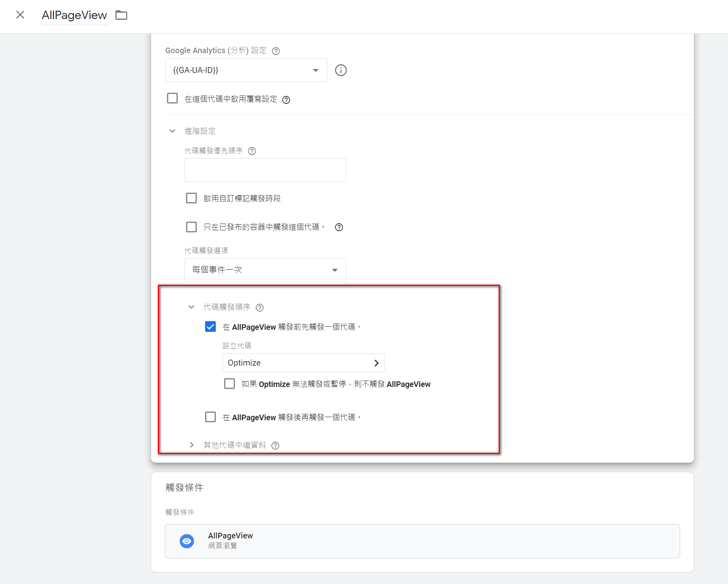Close the AllPageView tag editor
Image resolution: width=728 pixels, height=584 pixels.
tap(20, 15)
